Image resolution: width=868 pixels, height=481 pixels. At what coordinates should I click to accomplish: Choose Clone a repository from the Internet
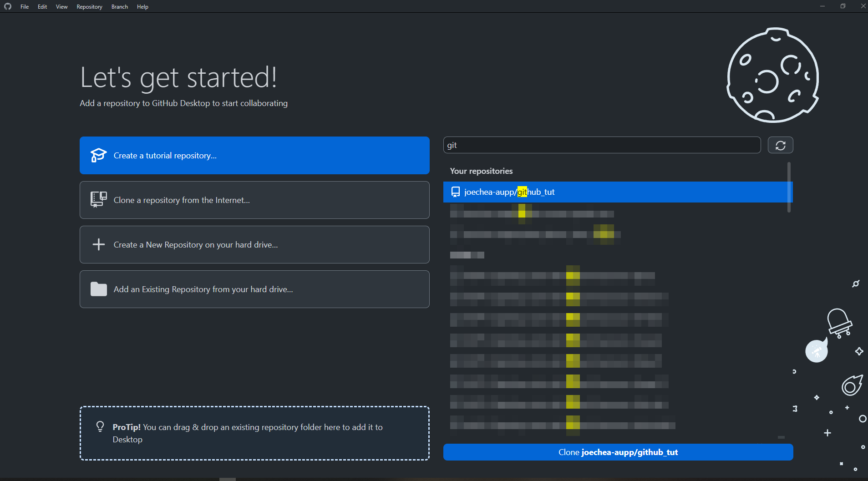point(254,200)
